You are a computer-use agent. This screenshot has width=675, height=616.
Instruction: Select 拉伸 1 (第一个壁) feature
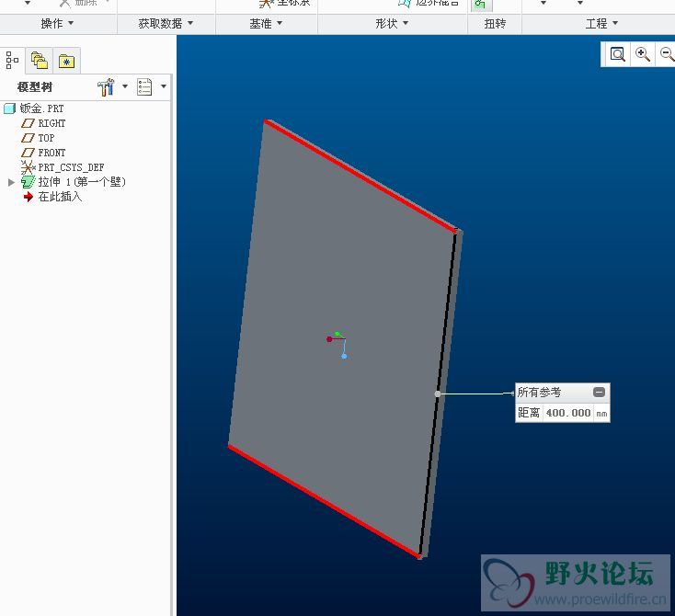[x=82, y=182]
